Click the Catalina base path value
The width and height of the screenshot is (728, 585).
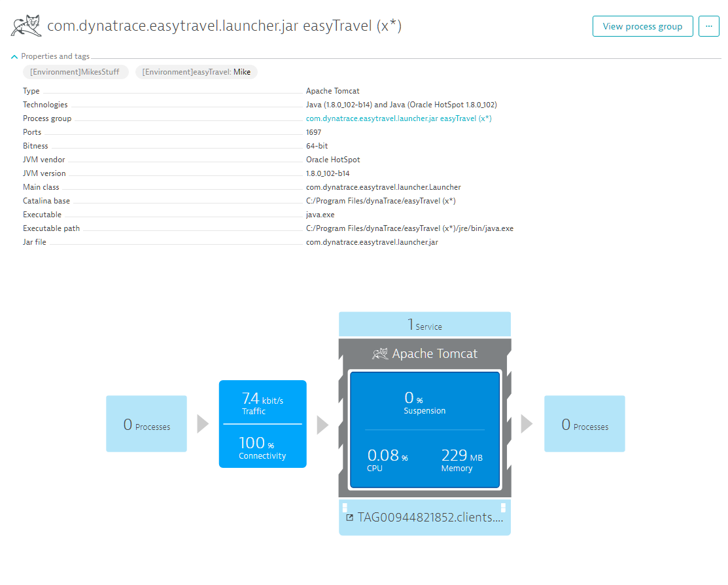point(381,201)
